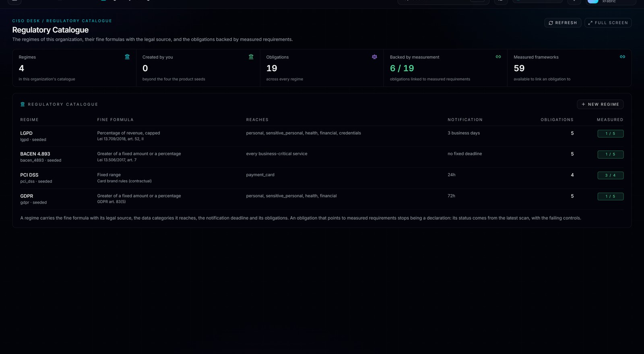Select the PCI DSS regime
The image size is (644, 354).
pos(322,178)
